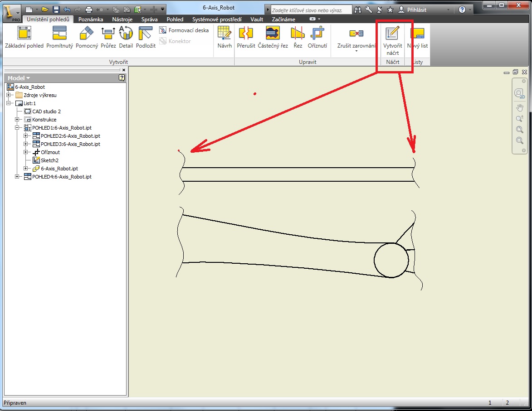Expand POHLED4:6-Axis_Robot.ipt node

tap(17, 177)
